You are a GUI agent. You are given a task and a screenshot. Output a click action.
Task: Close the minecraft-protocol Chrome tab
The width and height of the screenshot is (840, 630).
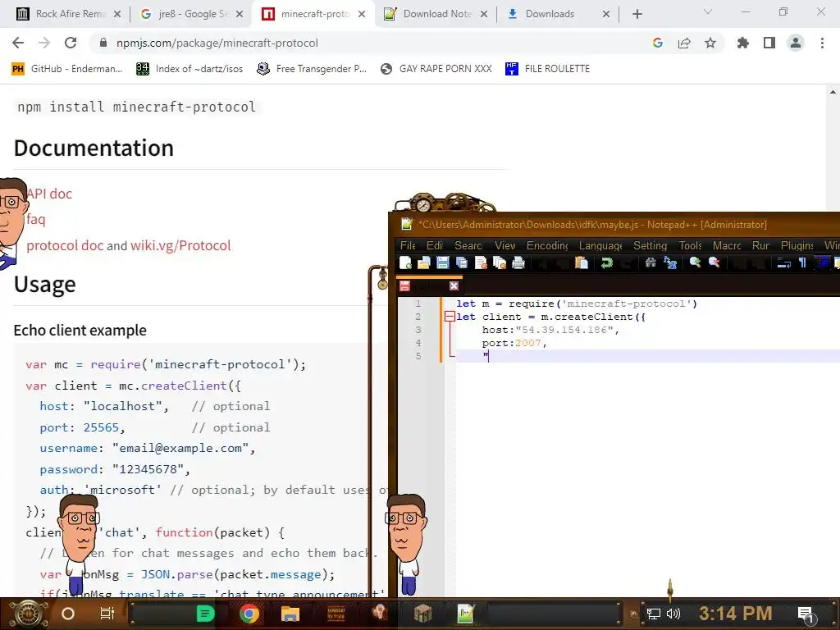pyautogui.click(x=362, y=14)
